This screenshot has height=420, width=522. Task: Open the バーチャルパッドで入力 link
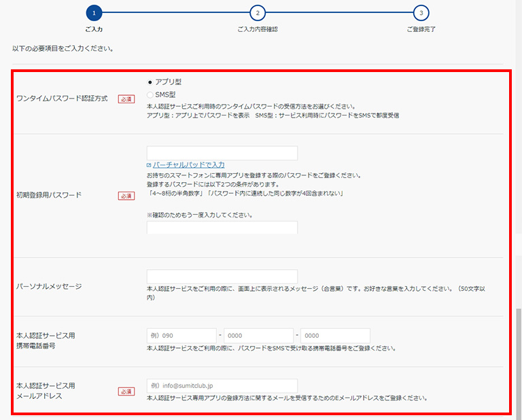[188, 165]
